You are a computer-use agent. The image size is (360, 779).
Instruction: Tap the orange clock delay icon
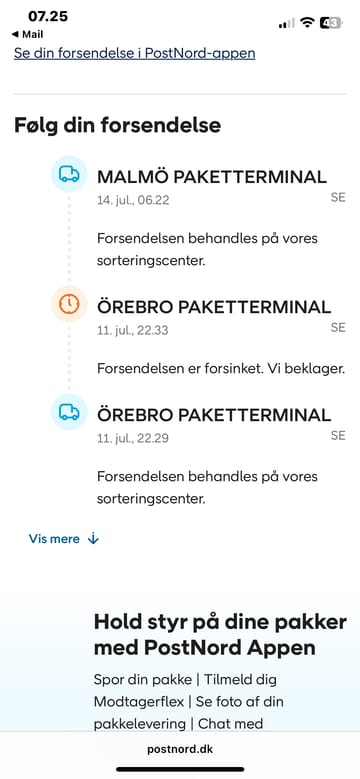(x=69, y=304)
